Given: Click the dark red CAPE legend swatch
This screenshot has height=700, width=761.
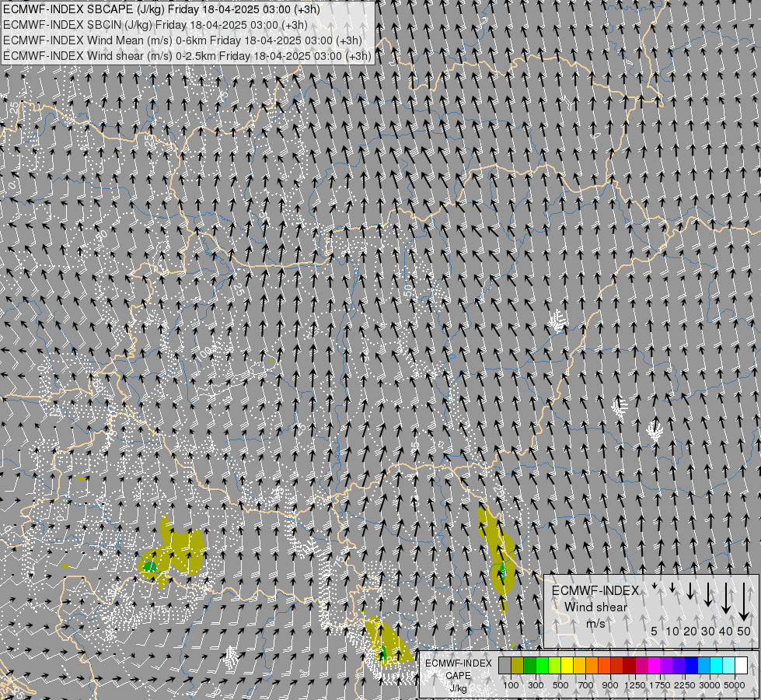Looking at the screenshot, I should click(x=630, y=665).
